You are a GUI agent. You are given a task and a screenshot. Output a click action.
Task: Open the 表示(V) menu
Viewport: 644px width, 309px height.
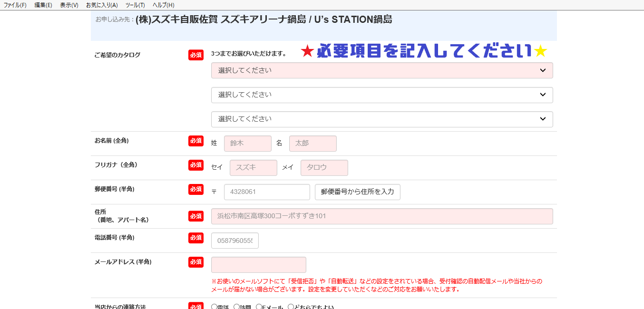pos(69,5)
